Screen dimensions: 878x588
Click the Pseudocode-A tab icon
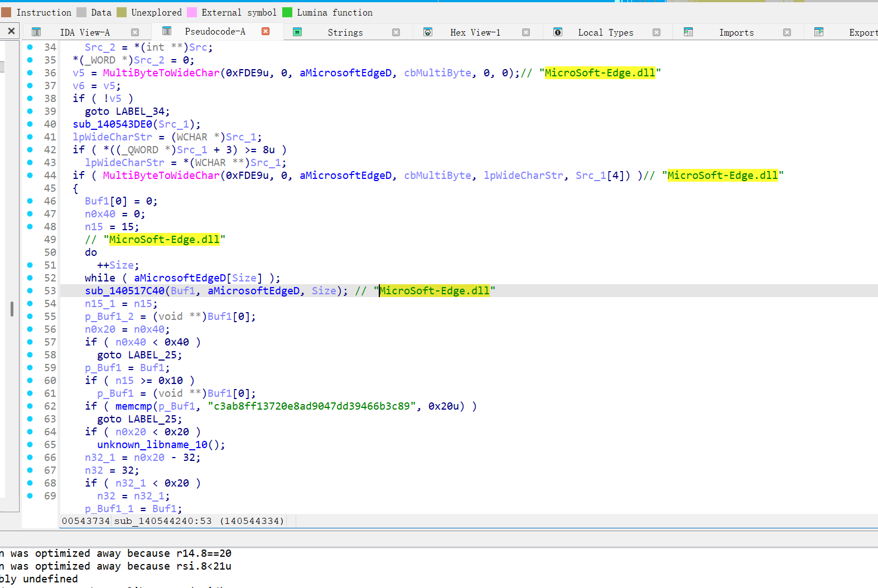(x=166, y=31)
